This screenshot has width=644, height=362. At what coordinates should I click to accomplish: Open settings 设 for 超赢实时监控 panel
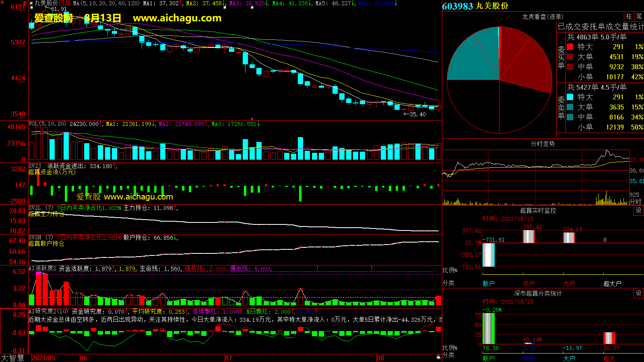click(639, 210)
